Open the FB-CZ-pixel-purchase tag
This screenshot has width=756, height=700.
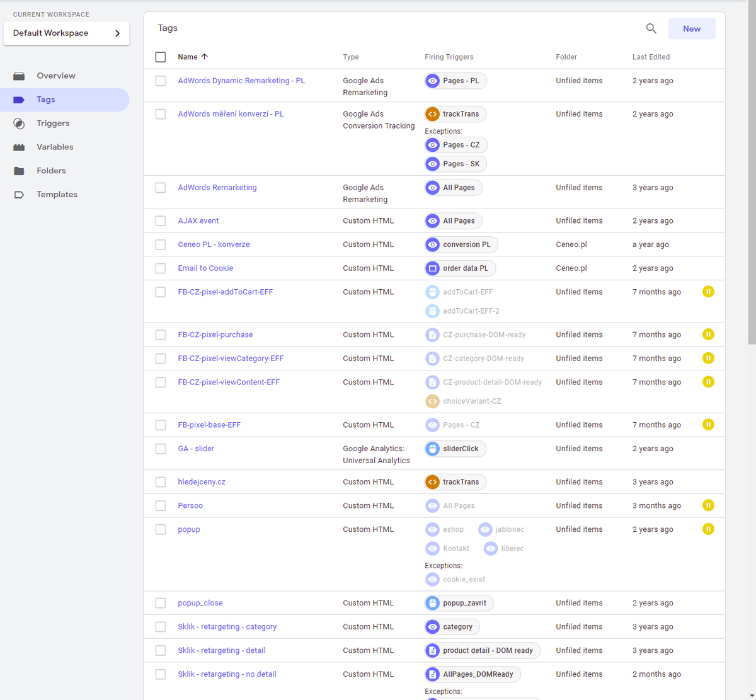click(x=215, y=335)
